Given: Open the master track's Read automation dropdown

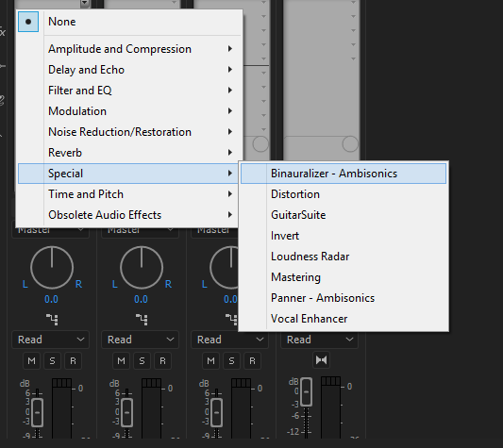Looking at the screenshot, I should [319, 340].
